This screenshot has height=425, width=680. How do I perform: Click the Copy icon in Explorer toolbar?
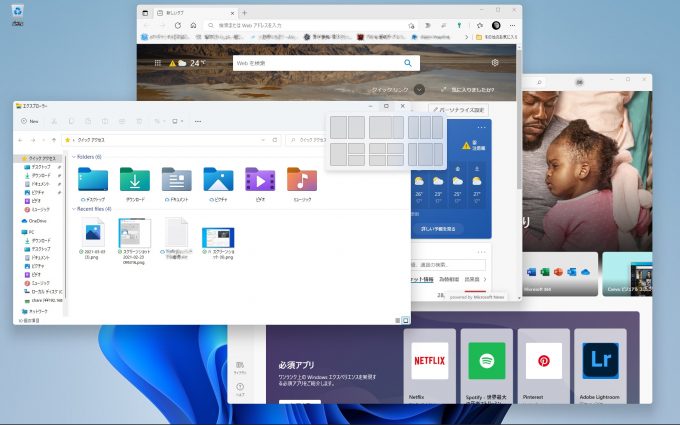[71, 121]
